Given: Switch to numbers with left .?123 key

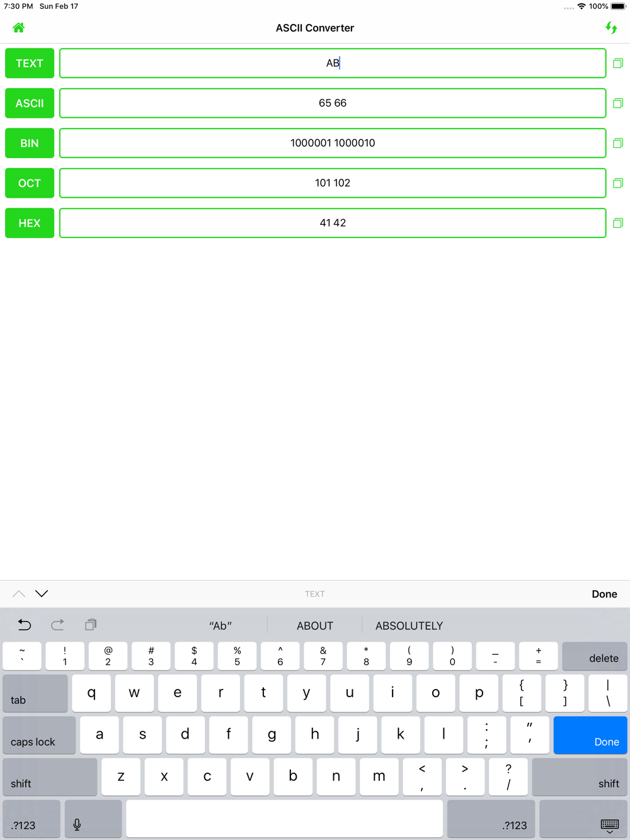Looking at the screenshot, I should click(x=31, y=819).
